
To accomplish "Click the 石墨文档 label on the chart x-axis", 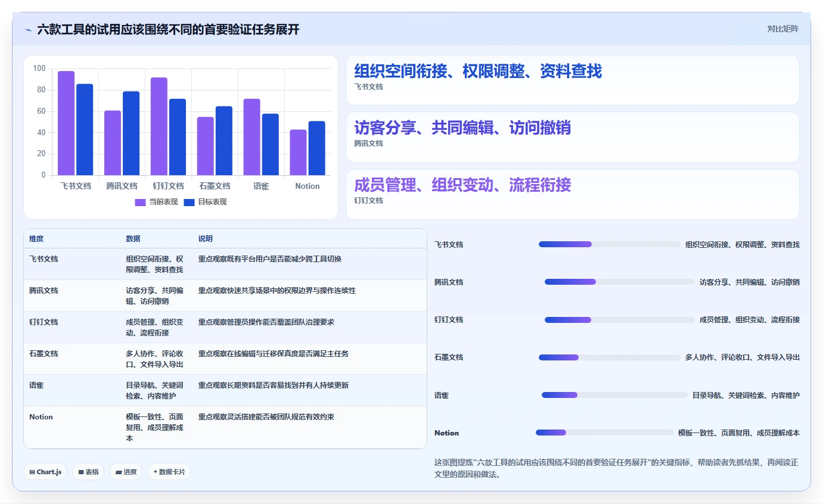I will point(215,186).
